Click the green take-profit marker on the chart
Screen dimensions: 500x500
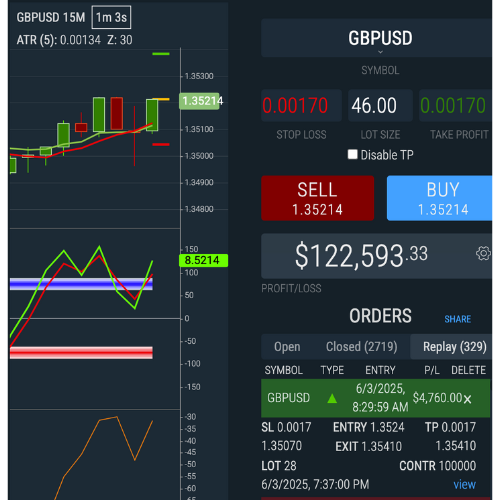(x=161, y=54)
